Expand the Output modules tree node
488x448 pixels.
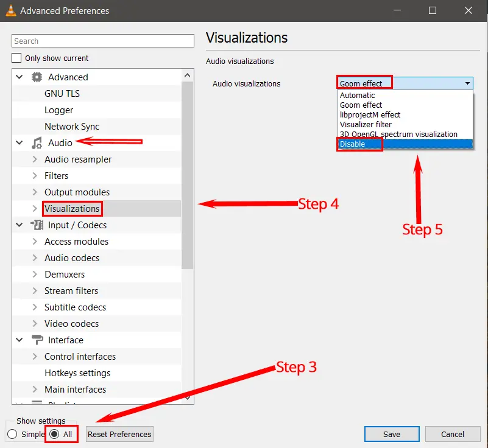click(35, 192)
